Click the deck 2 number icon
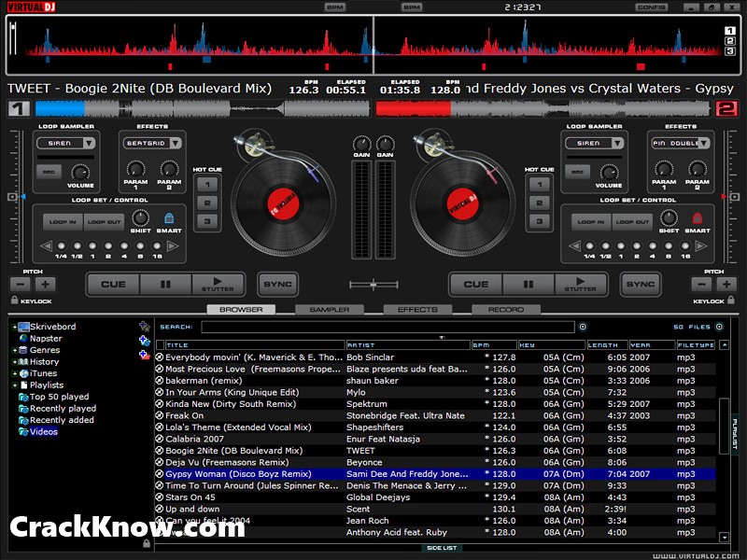The height and width of the screenshot is (560, 747). tap(726, 109)
